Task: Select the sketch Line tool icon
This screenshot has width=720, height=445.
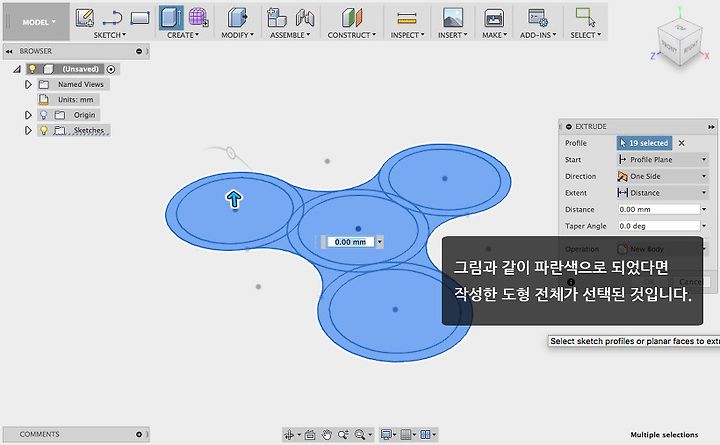Action: [112, 18]
